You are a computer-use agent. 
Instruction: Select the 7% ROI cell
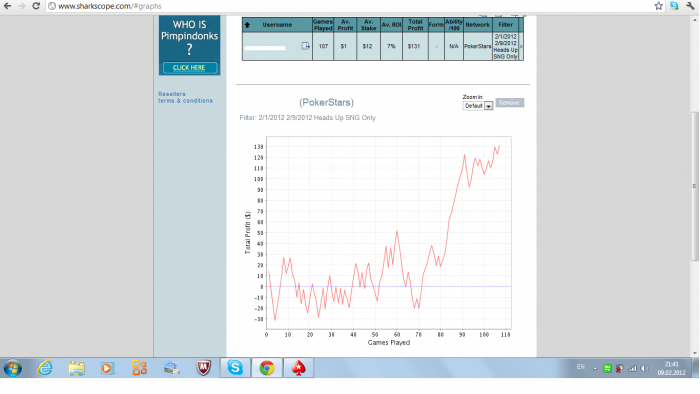click(x=392, y=46)
